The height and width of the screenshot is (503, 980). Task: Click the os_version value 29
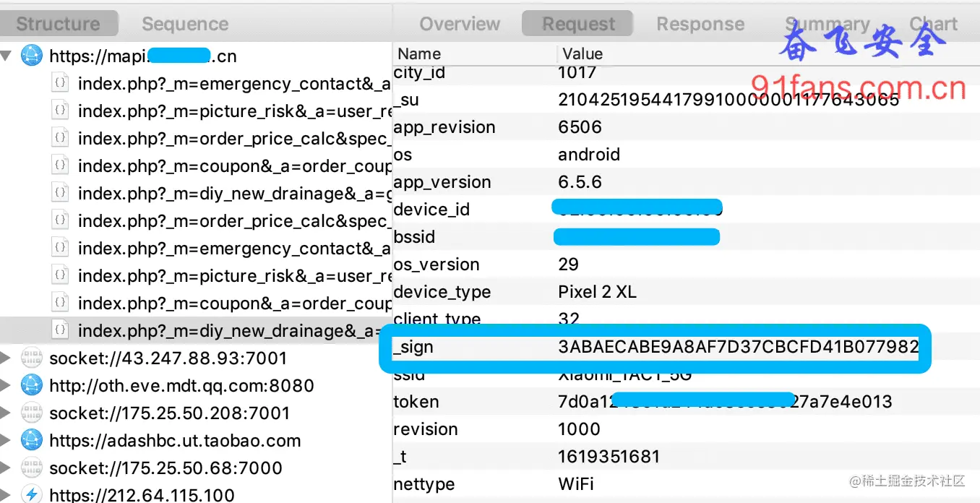pos(569,265)
